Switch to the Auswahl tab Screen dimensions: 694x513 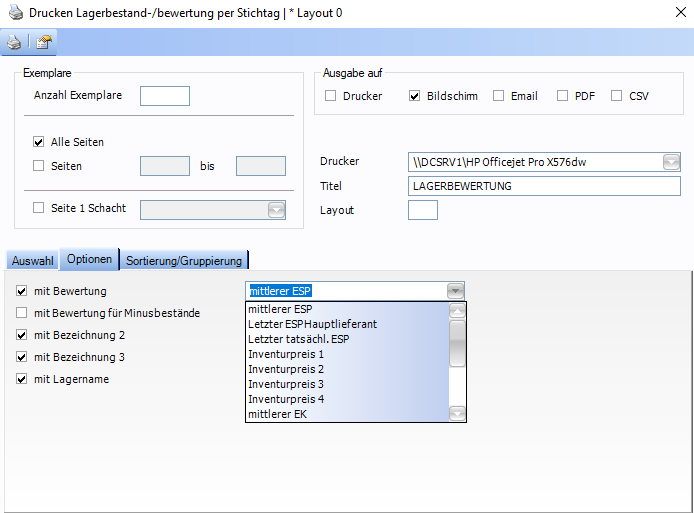click(x=33, y=260)
